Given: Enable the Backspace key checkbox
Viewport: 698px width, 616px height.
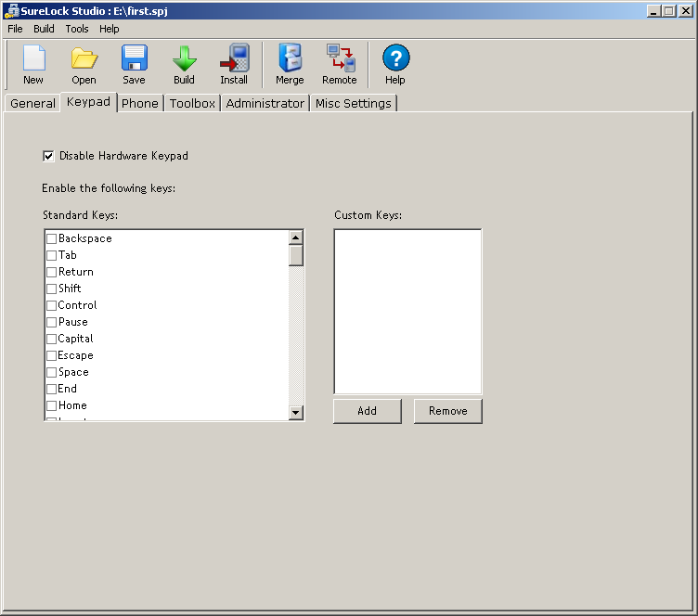Looking at the screenshot, I should coord(52,238).
